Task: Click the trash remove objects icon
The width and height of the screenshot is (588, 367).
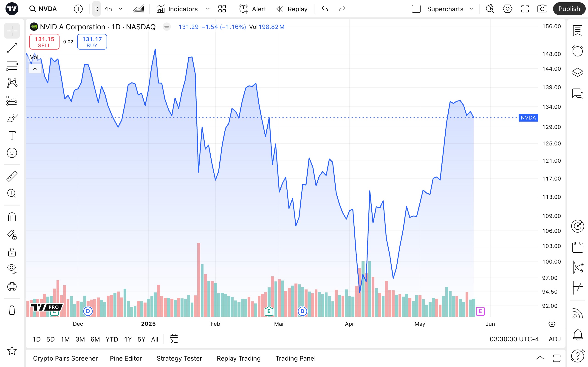Action: [x=12, y=310]
